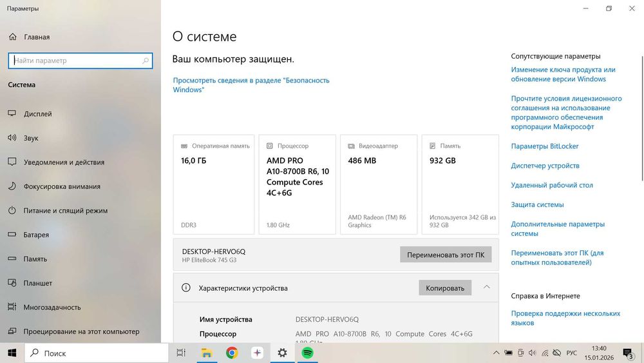Open Проверка поддержки нескольких языков link
Viewport: 644px width, 363px height.
[565, 319]
